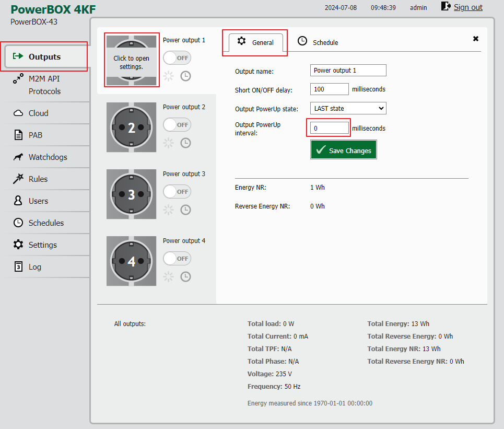Click restart icon for Power output 4

(168, 277)
